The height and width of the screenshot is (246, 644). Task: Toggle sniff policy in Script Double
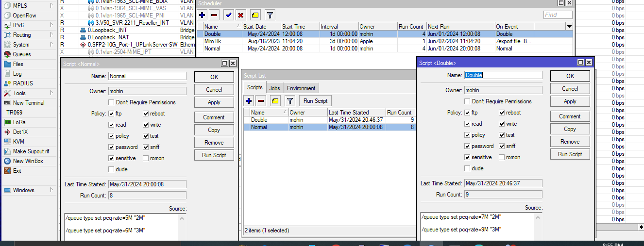(x=502, y=146)
